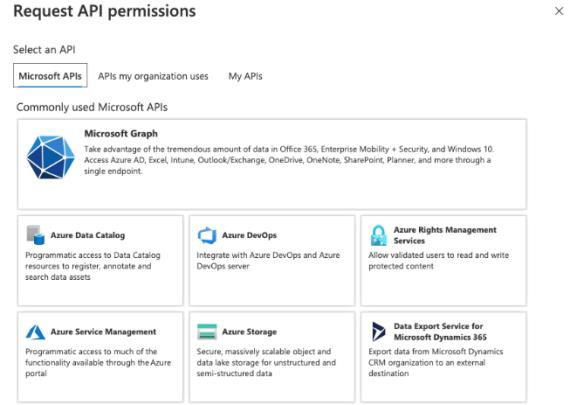Viewport: 577px width, 405px height.
Task: Pick the Azure Rights Management Services title
Action: pyautogui.click(x=445, y=235)
